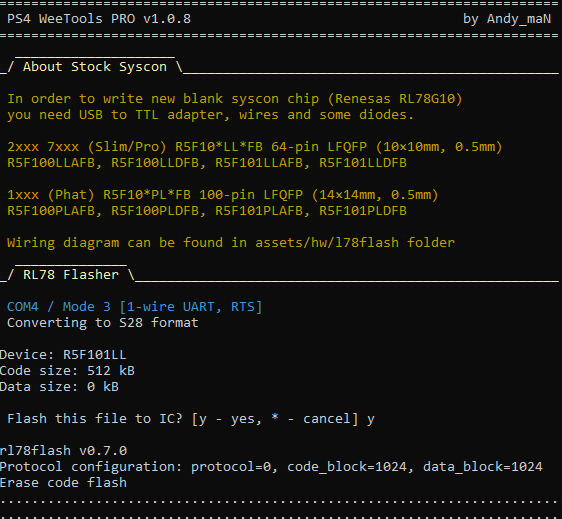Screen dimensions: 562x519
Task: Select the About Stock Syscon section header
Action: point(95,67)
